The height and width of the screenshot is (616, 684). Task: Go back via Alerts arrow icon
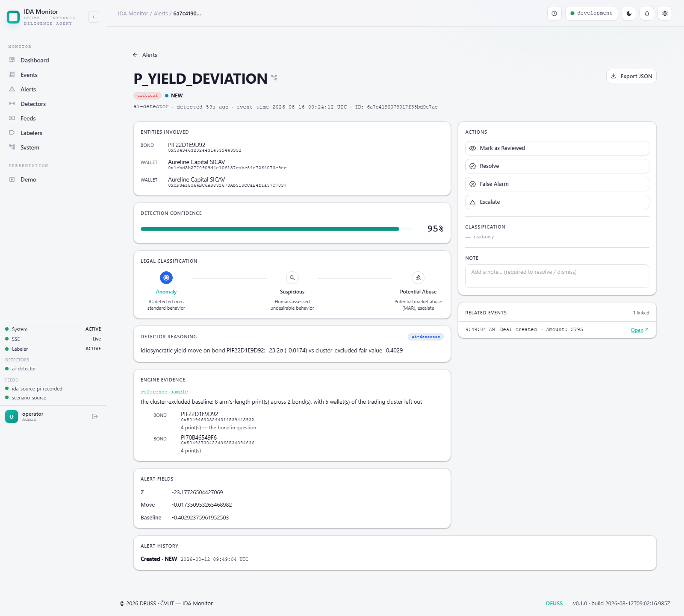135,55
